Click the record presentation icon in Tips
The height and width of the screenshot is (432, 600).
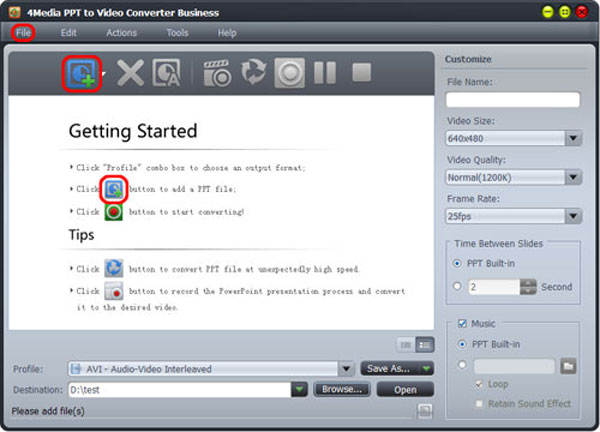[114, 291]
